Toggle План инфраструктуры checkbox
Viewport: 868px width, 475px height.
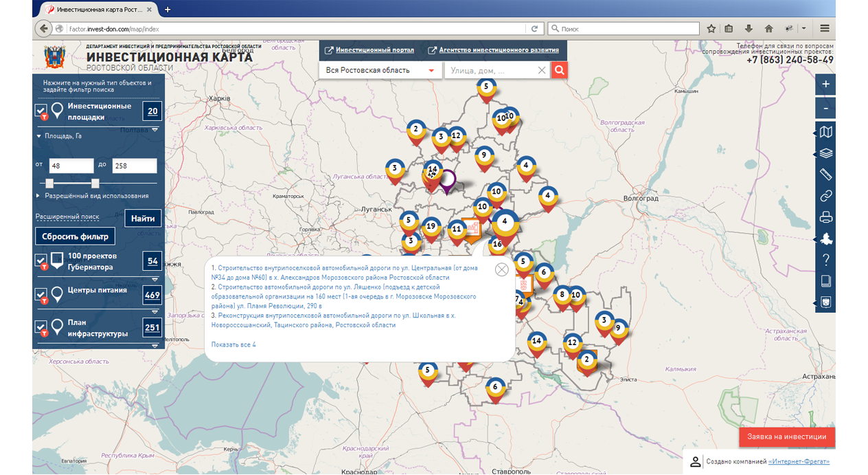[41, 327]
